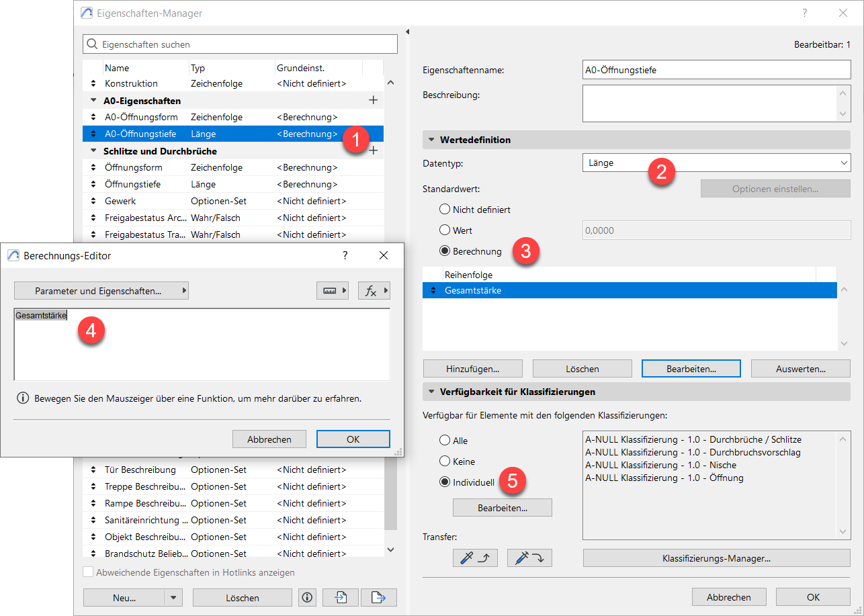864x616 pixels.
Task: Select the Freigabestatus Arc... property row
Action: click(x=233, y=218)
